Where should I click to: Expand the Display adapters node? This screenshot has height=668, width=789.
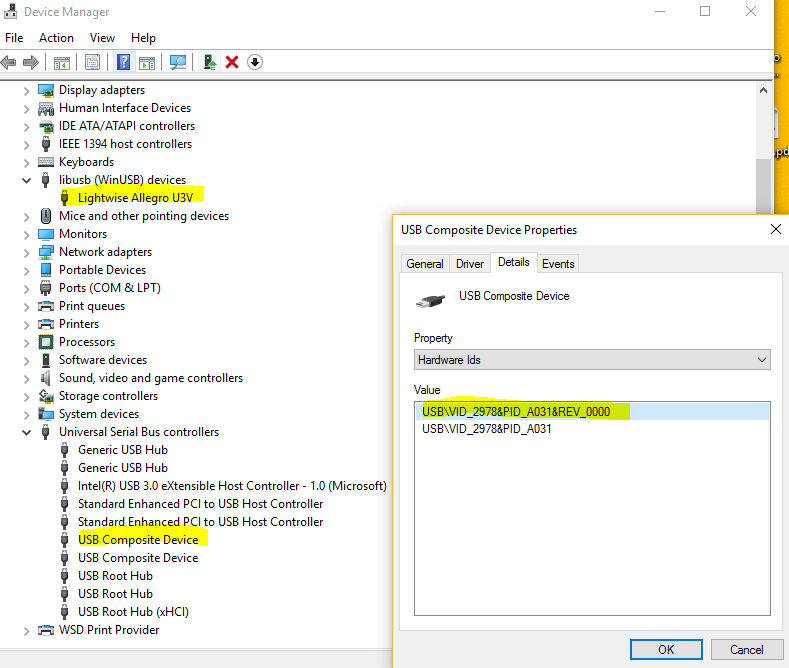27,91
